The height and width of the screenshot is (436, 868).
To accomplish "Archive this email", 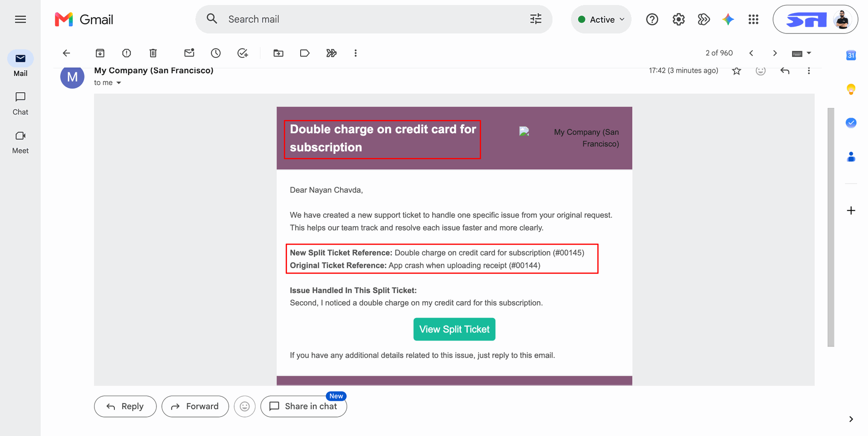I will pyautogui.click(x=100, y=53).
